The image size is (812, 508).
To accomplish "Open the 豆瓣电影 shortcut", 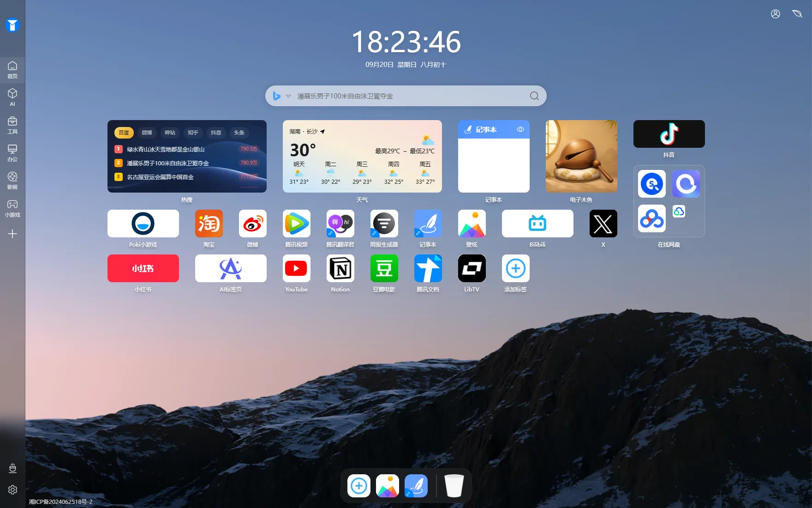I will [x=384, y=268].
